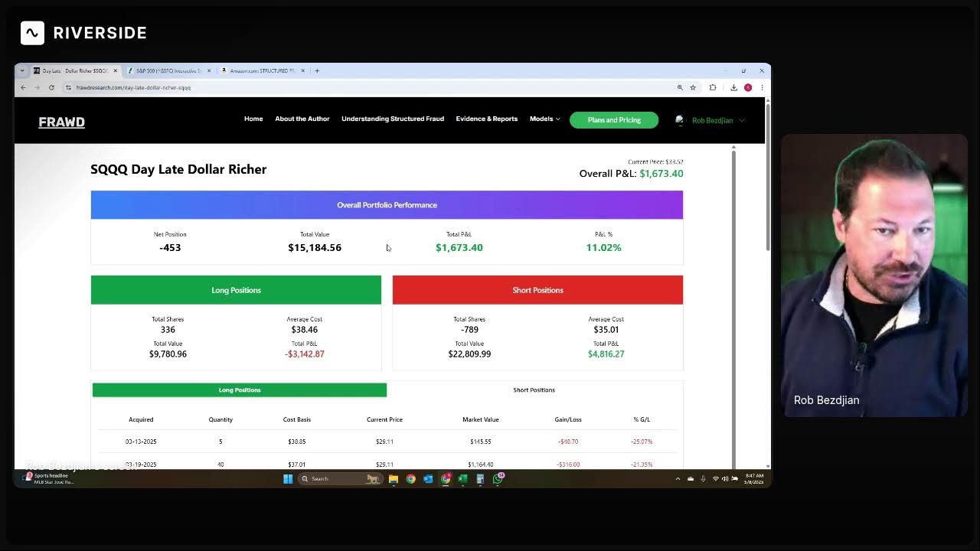The height and width of the screenshot is (551, 980).
Task: Click the Market Value cell $145.55
Action: pos(481,442)
